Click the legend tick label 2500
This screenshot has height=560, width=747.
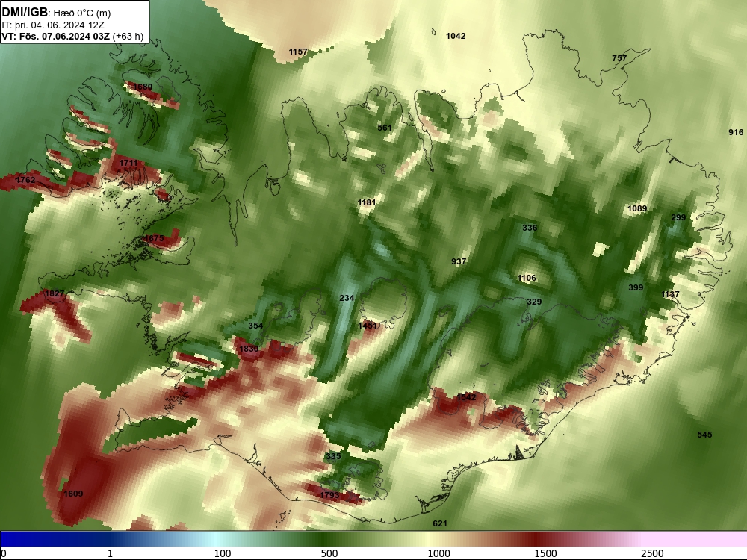point(652,553)
